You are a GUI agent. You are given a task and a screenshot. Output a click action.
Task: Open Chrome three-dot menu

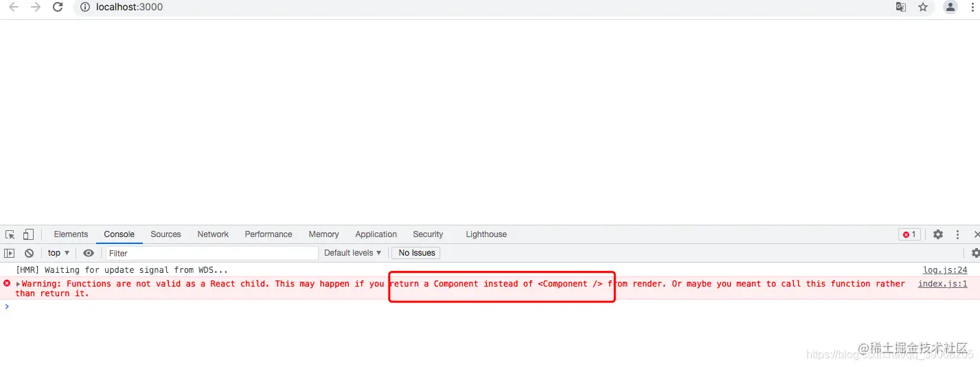(972, 7)
